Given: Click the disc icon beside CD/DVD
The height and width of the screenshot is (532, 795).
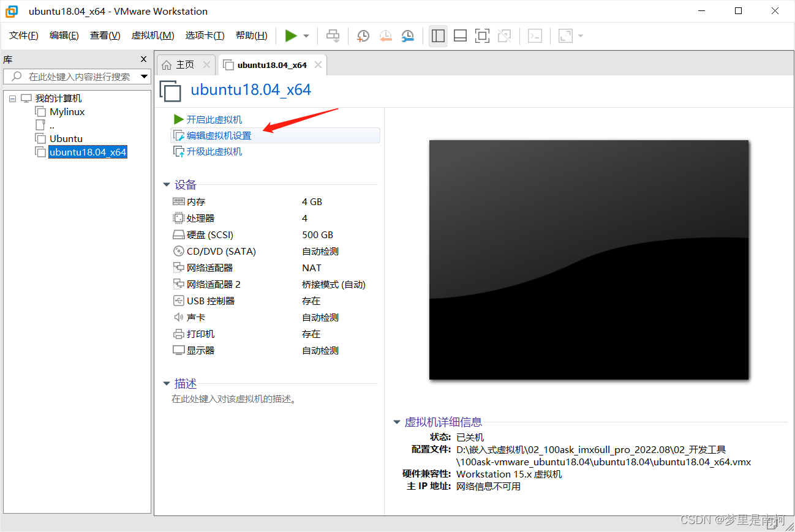Looking at the screenshot, I should point(179,251).
